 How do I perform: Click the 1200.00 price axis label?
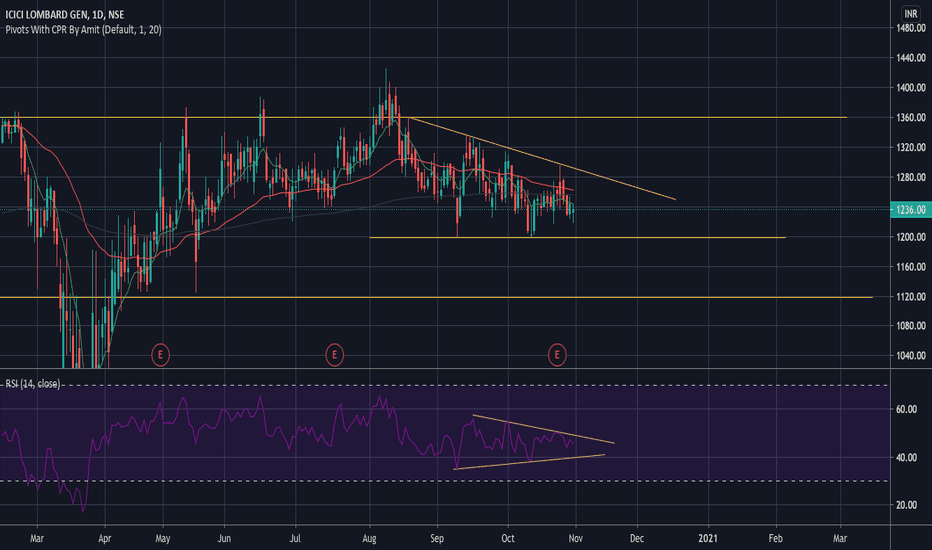[911, 237]
